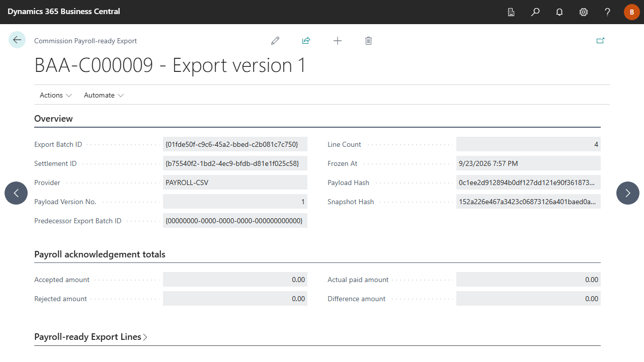This screenshot has height=362, width=644.
Task: Open help question mark icon
Action: pyautogui.click(x=608, y=12)
